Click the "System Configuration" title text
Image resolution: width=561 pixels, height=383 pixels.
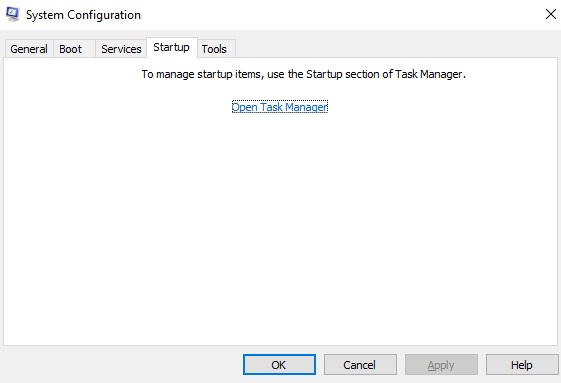pos(83,15)
